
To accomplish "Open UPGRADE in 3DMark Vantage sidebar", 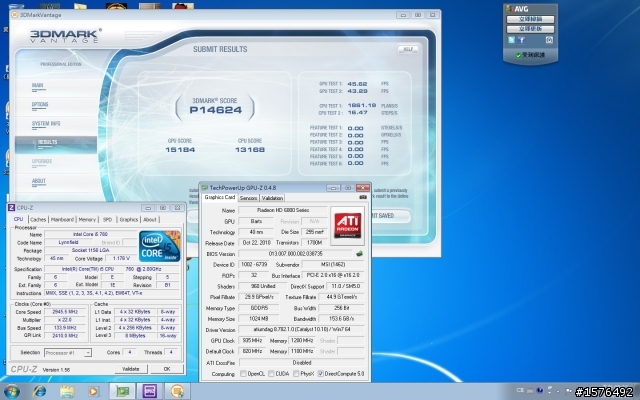I will (x=42, y=161).
